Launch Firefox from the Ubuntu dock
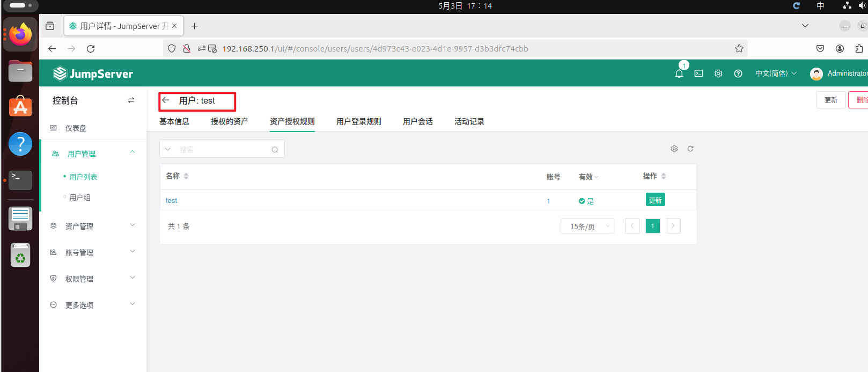Viewport: 868px width, 372px height. click(x=20, y=34)
